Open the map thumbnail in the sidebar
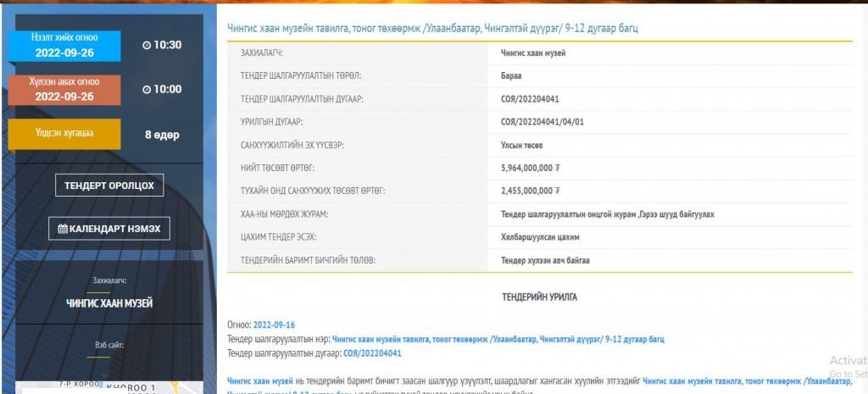The width and height of the screenshot is (868, 394). 109,386
